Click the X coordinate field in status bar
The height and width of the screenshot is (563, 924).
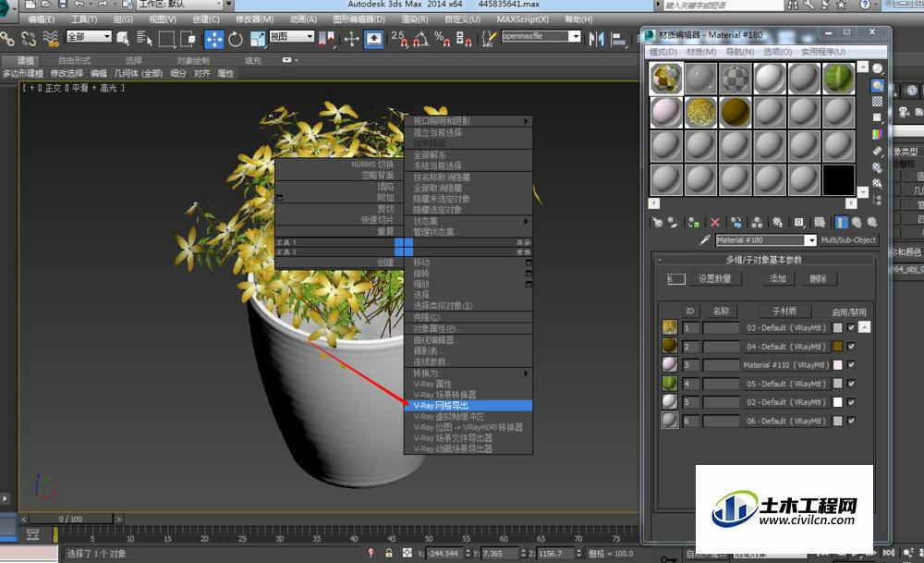(445, 554)
